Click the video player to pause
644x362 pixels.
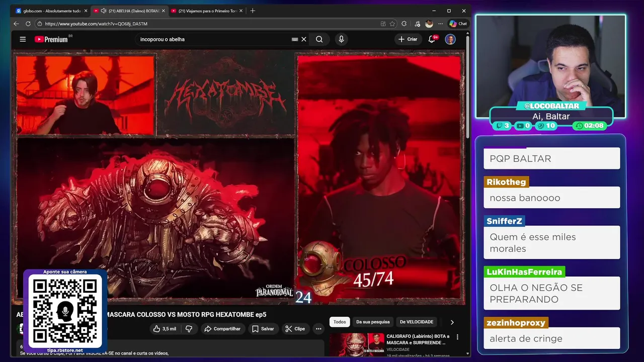238,177
